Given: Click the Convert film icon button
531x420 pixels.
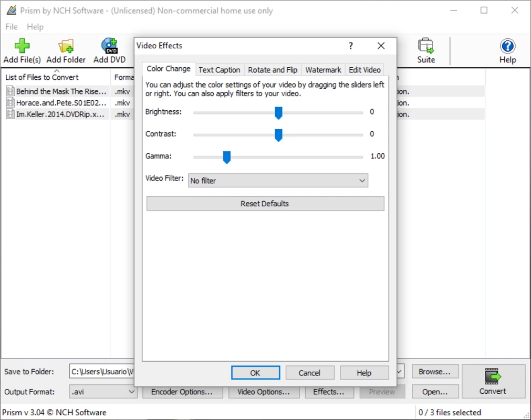Looking at the screenshot, I should pyautogui.click(x=493, y=376).
